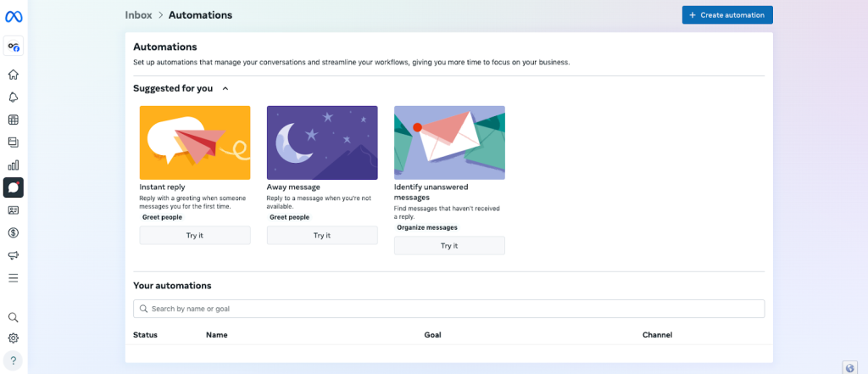This screenshot has height=374, width=868.
Task: Open the Inbox chat bubble icon
Action: click(14, 187)
